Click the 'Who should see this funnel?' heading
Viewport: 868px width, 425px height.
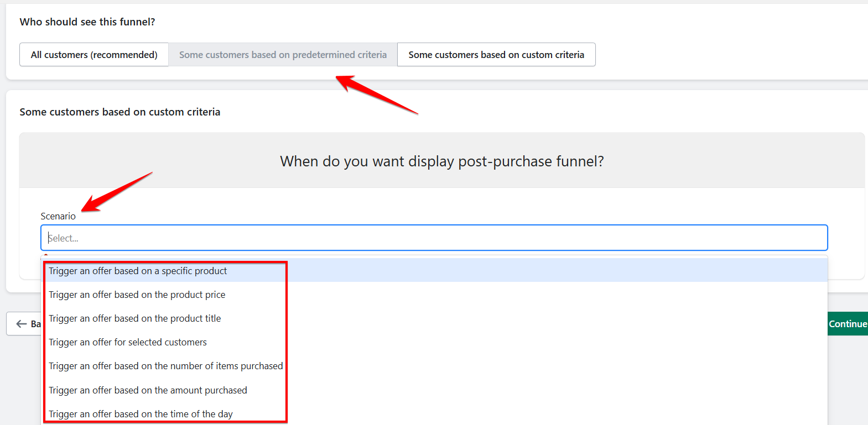[87, 22]
